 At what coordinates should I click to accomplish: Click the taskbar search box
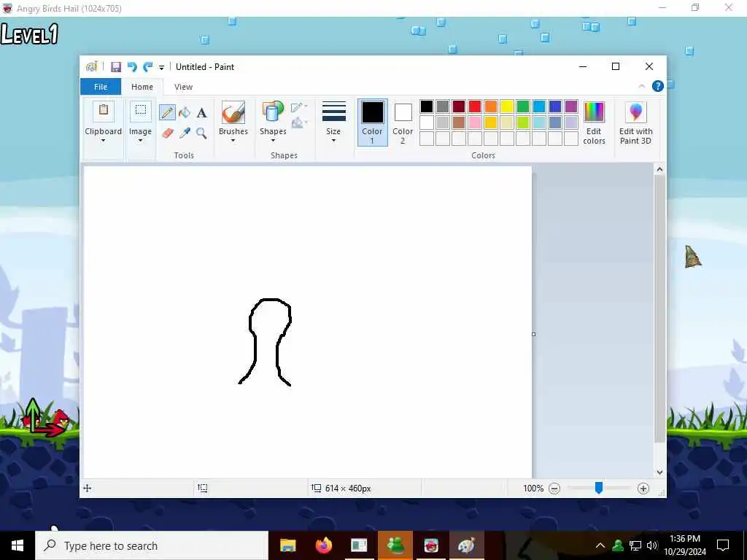click(x=152, y=545)
